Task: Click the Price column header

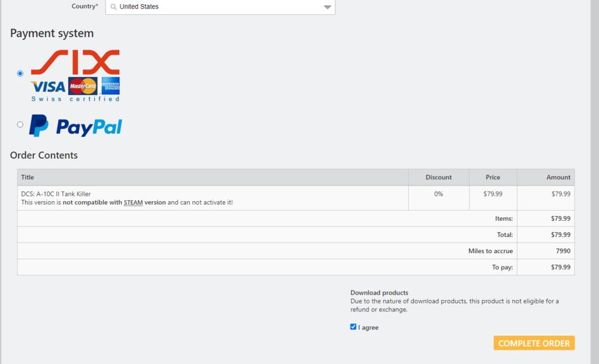Action: tap(493, 177)
